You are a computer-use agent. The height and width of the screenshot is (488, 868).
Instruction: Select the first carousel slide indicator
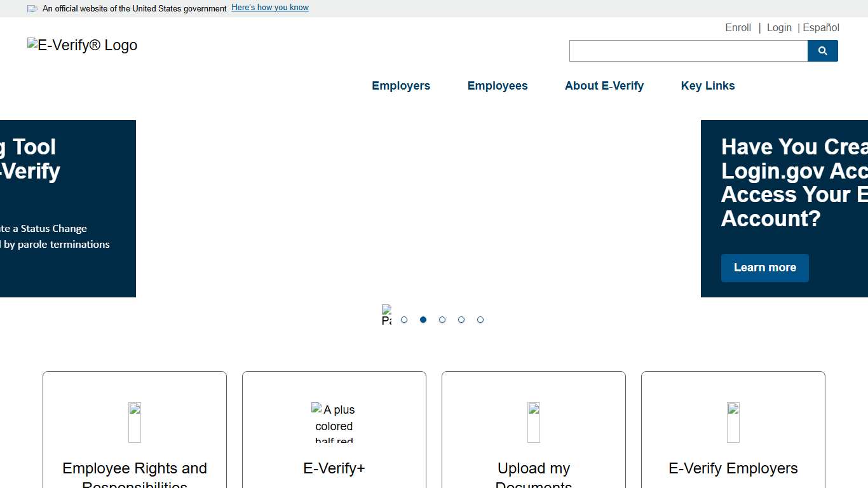[x=404, y=320]
